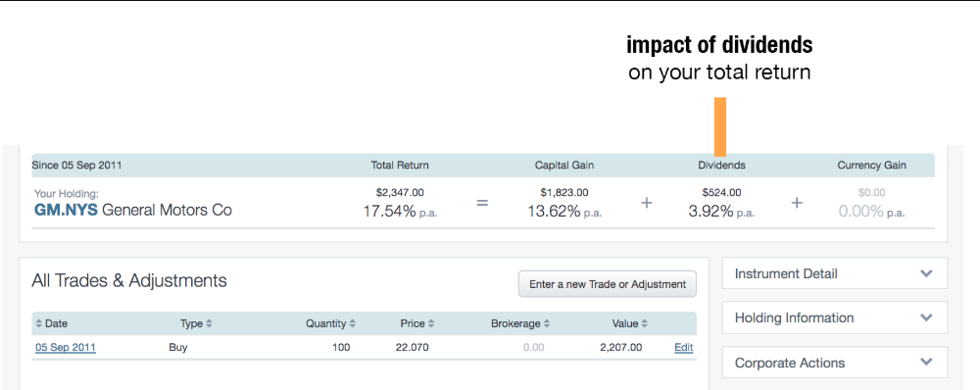Sort trades by Value column
The width and height of the screenshot is (980, 390).
pyautogui.click(x=630, y=323)
